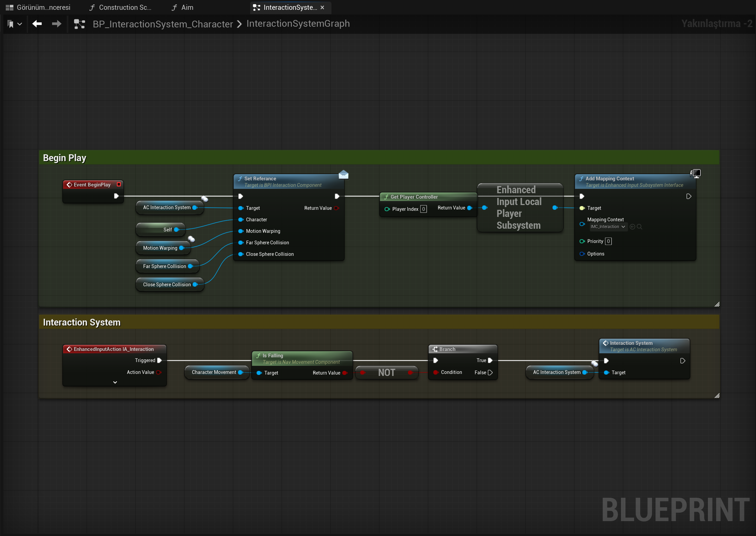
Task: Click the Player Index value field
Action: [424, 209]
